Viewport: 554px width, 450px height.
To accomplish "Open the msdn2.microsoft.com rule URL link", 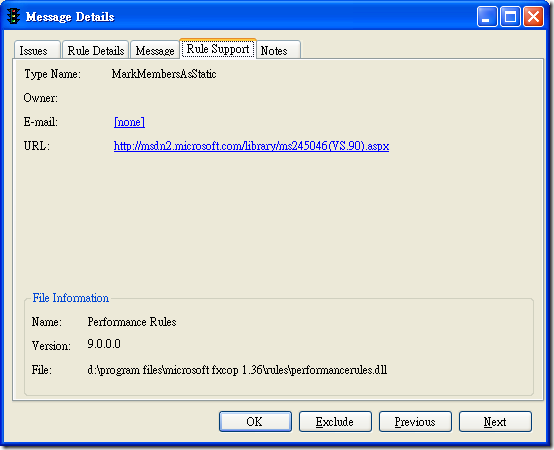I will coord(251,146).
